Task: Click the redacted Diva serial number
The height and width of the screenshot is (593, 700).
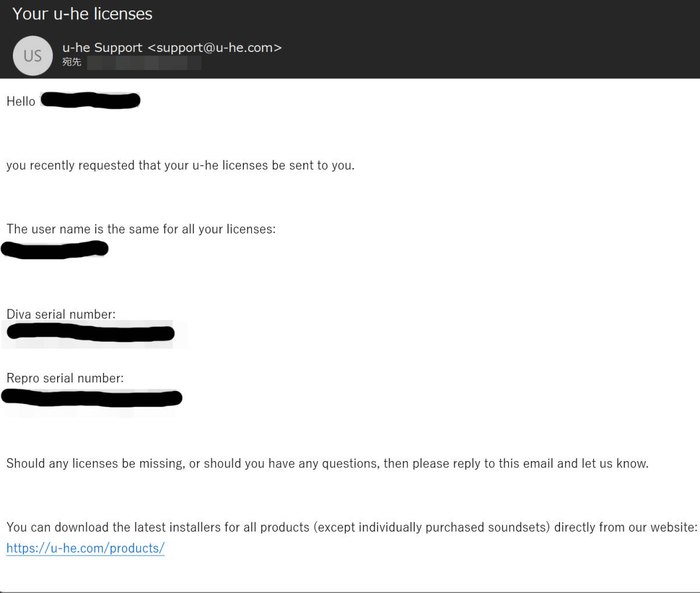Action: [90, 333]
